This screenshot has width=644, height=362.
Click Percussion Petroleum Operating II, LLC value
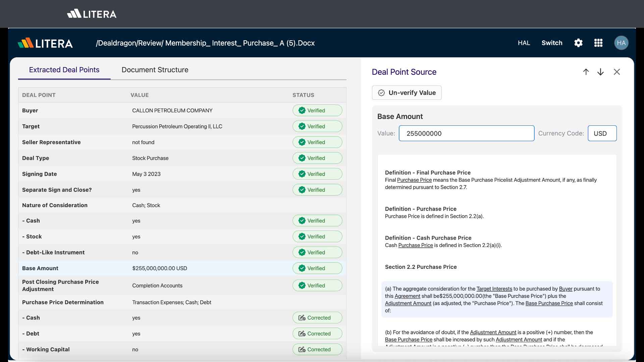(x=177, y=126)
